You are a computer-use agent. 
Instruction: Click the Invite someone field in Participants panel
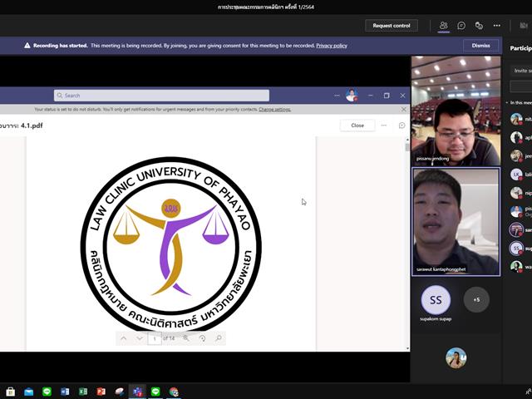(x=521, y=71)
